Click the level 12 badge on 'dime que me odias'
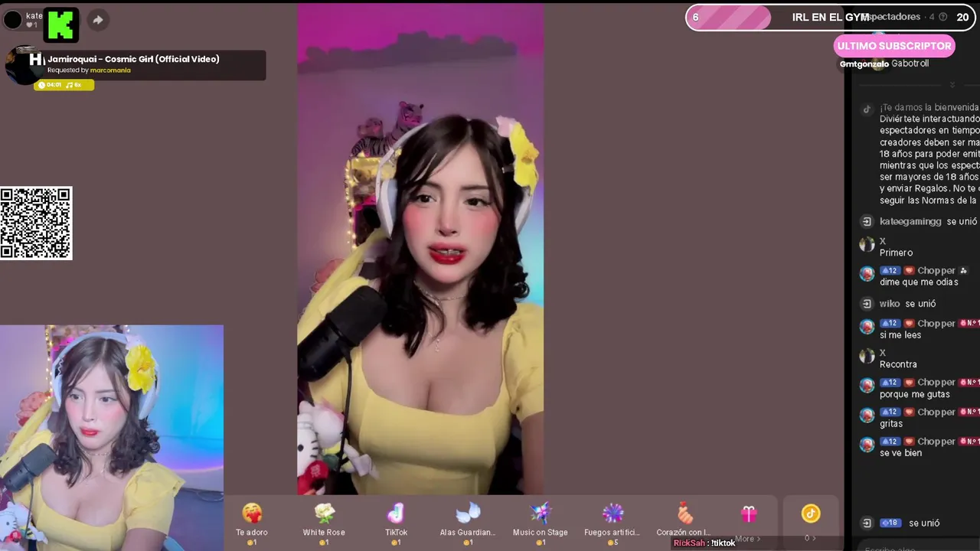The height and width of the screenshot is (551, 980). point(890,271)
